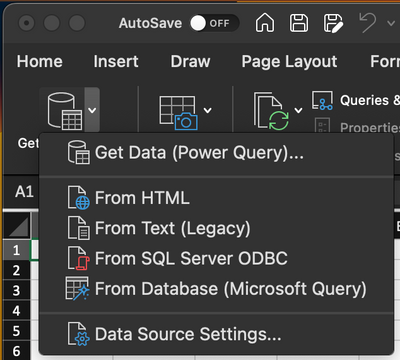Open the Queries & Connections label
The height and width of the screenshot is (360, 400).
370,100
